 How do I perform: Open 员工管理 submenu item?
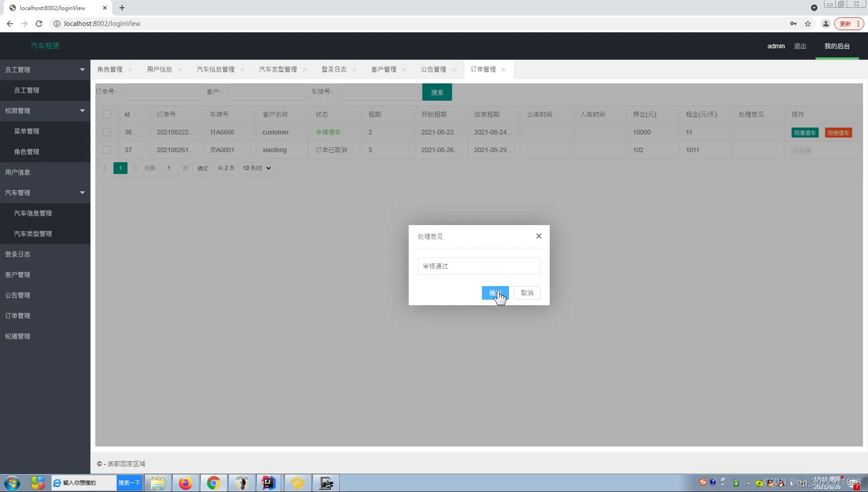pos(45,90)
